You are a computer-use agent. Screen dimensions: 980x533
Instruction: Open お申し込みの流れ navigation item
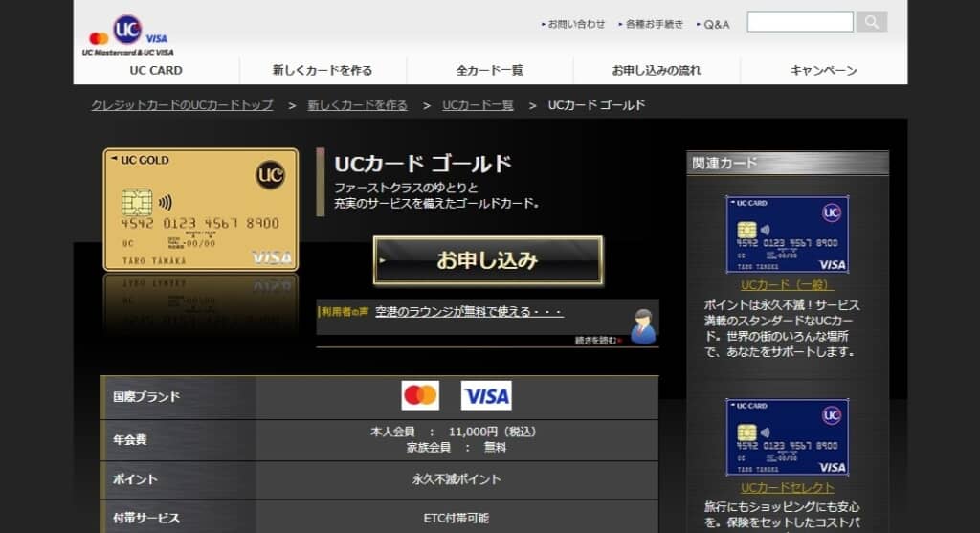tap(656, 70)
